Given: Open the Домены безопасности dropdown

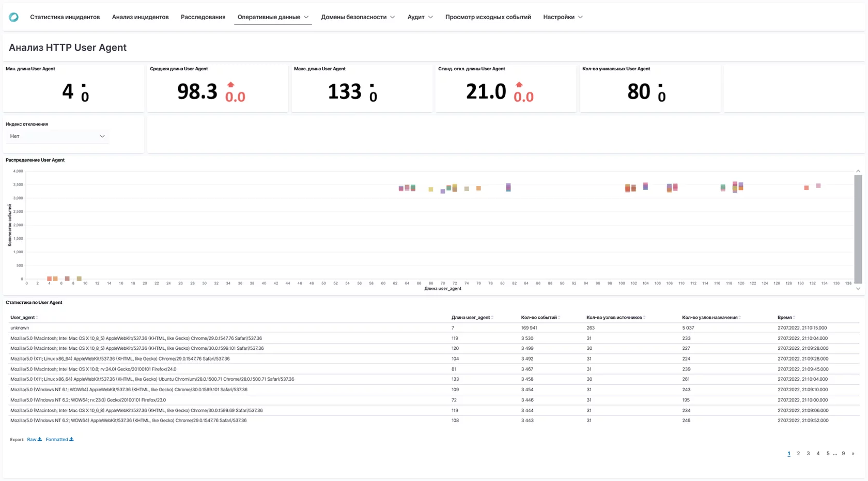Looking at the screenshot, I should pos(358,17).
